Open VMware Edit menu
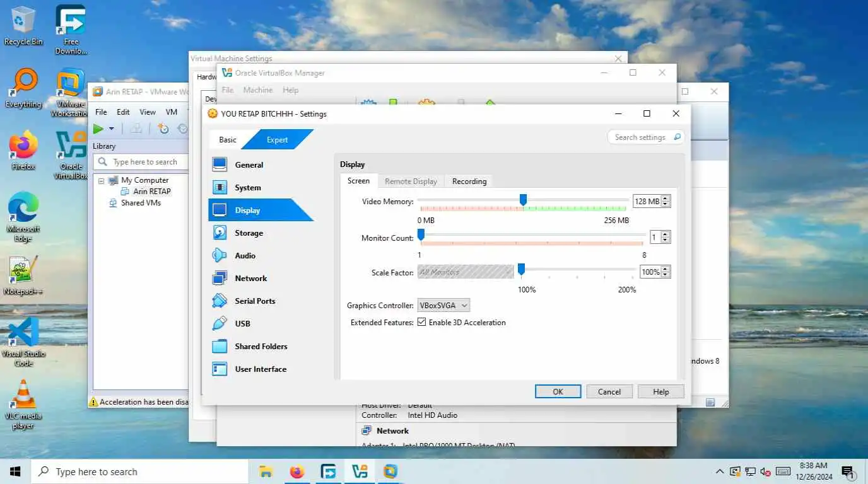This screenshot has height=484, width=868. [123, 112]
